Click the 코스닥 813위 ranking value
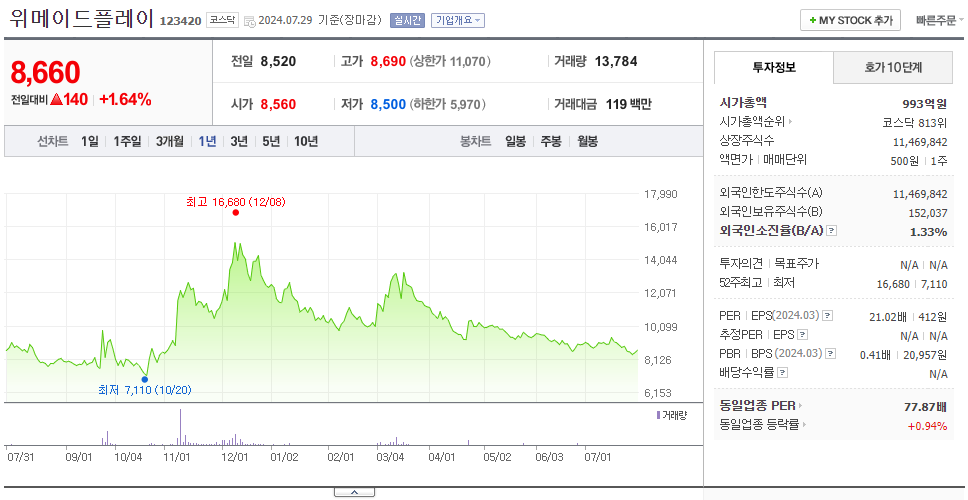 coord(916,123)
